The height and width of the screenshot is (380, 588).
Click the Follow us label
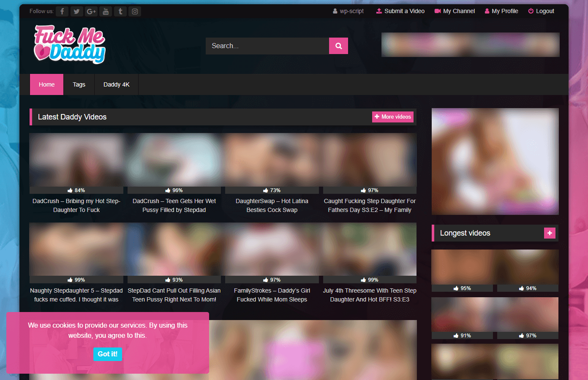(41, 11)
